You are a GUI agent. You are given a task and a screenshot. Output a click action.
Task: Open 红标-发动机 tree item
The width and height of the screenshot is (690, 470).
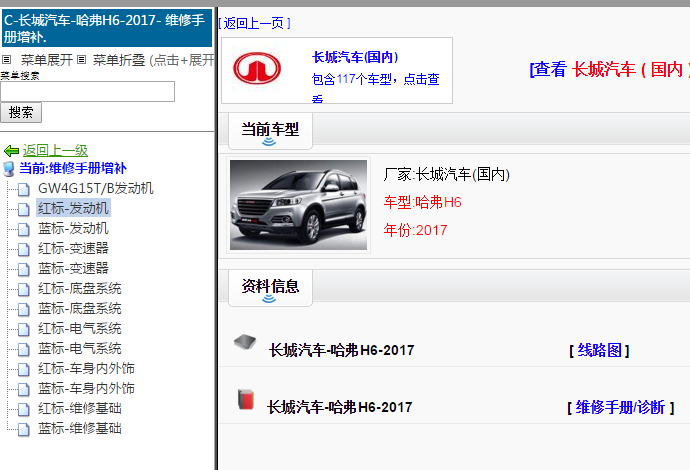(73, 208)
